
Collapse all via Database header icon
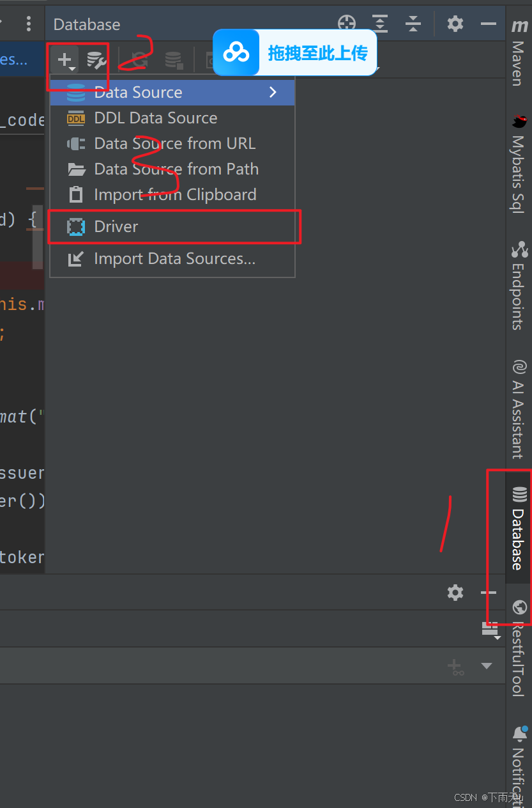tap(413, 24)
